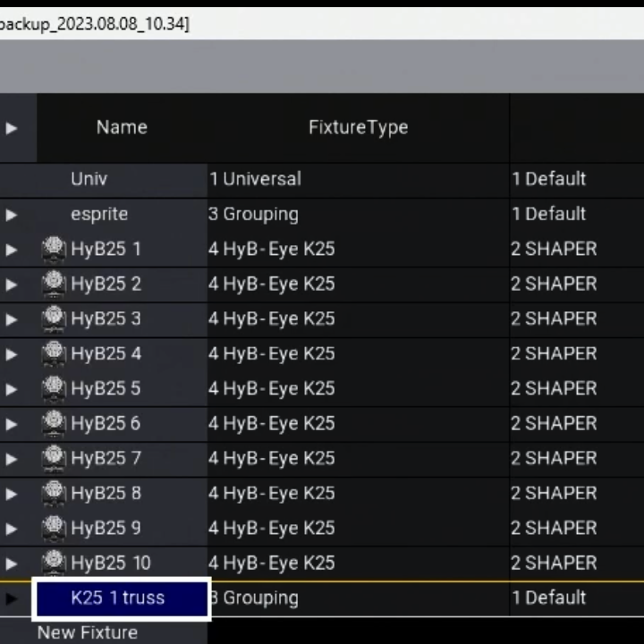The width and height of the screenshot is (644, 644).
Task: Select the HyB25 2 name cell
Action: (122, 284)
